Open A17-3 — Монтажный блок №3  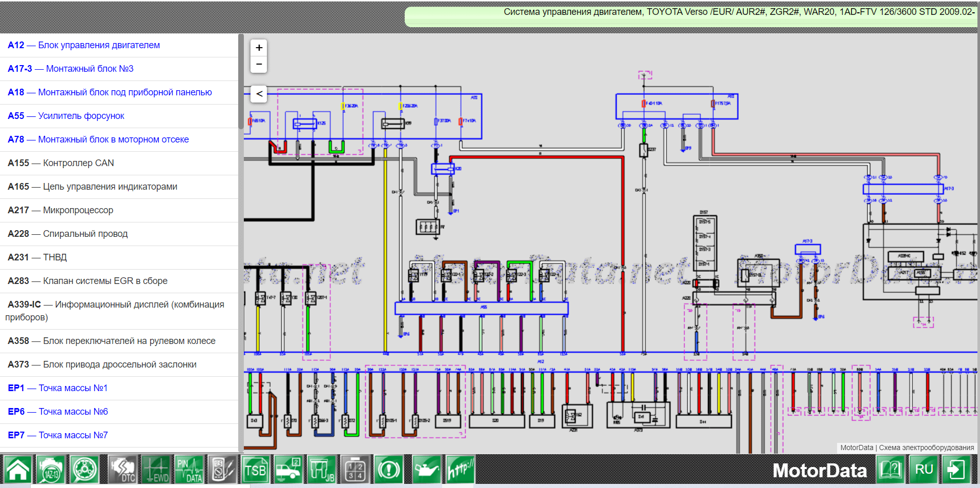point(119,69)
